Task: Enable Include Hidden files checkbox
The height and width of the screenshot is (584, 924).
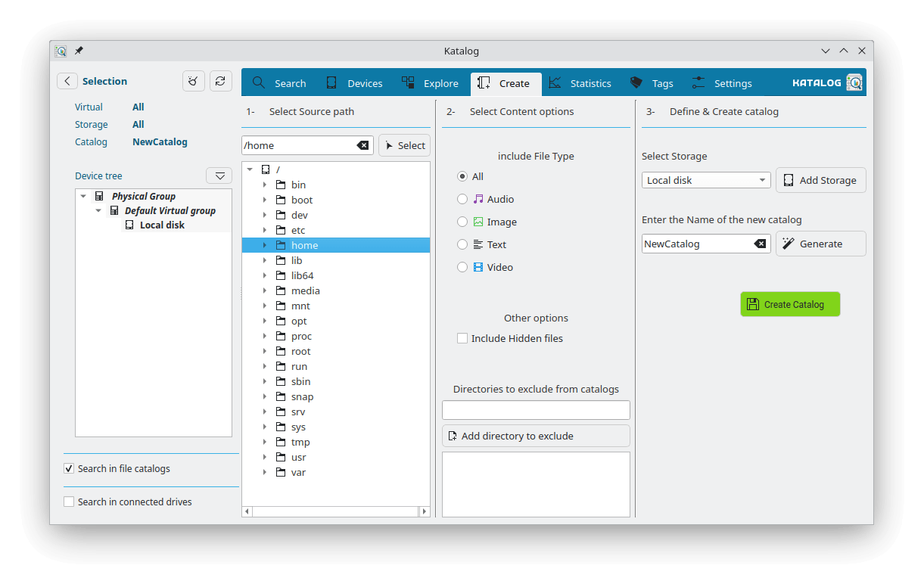Action: point(462,338)
